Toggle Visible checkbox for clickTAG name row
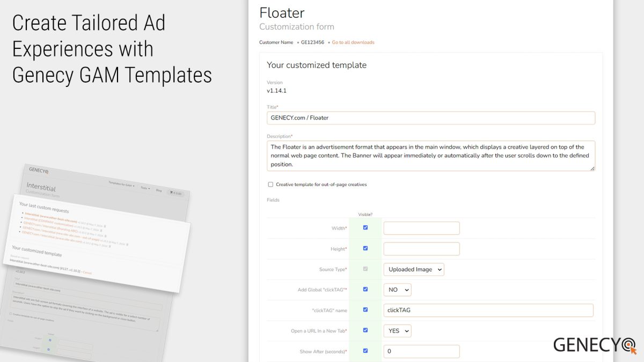The width and height of the screenshot is (644, 362). (x=365, y=309)
